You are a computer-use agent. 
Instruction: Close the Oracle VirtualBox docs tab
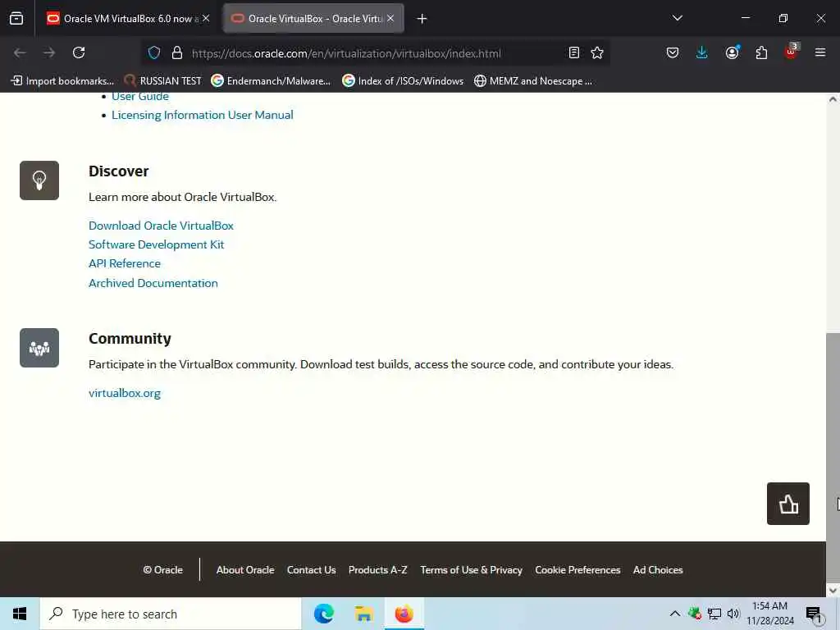pyautogui.click(x=390, y=18)
